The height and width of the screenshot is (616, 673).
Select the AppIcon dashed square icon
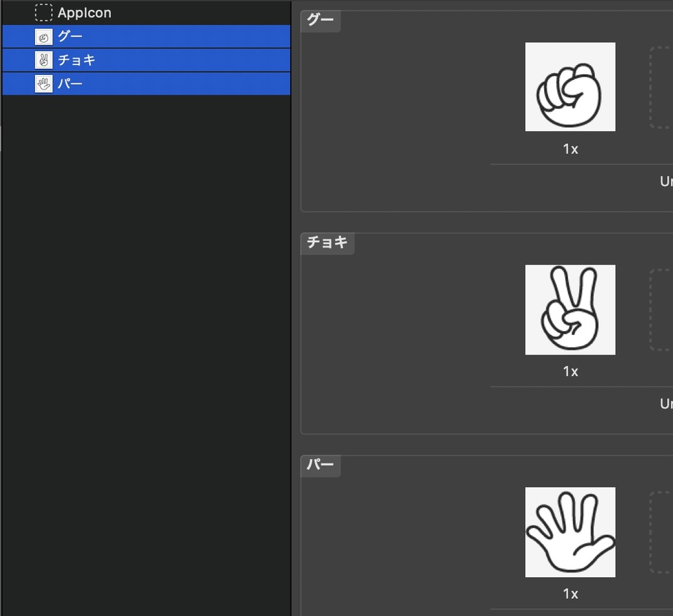click(x=43, y=12)
